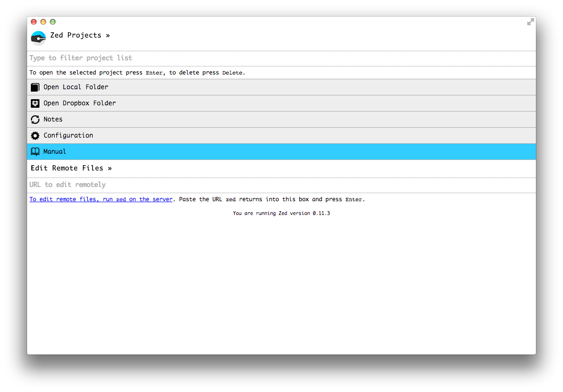Click the Configuration gear icon
This screenshot has height=392, width=563.
pyautogui.click(x=35, y=136)
